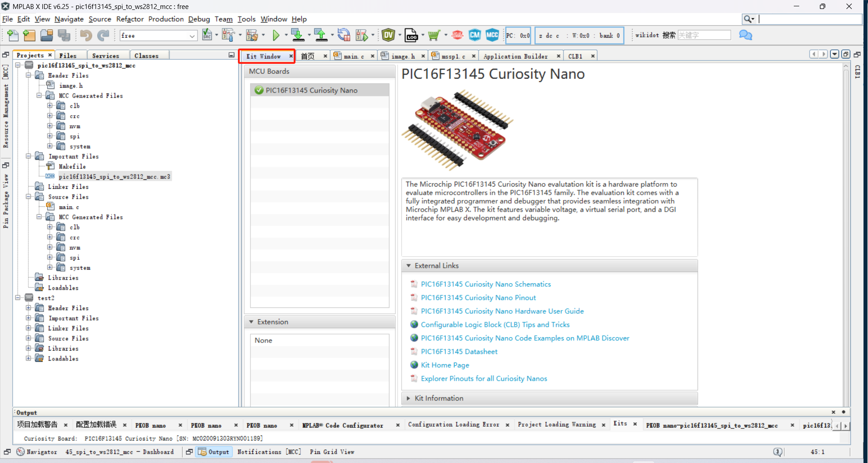Open the Kit Home Page link

click(x=445, y=365)
